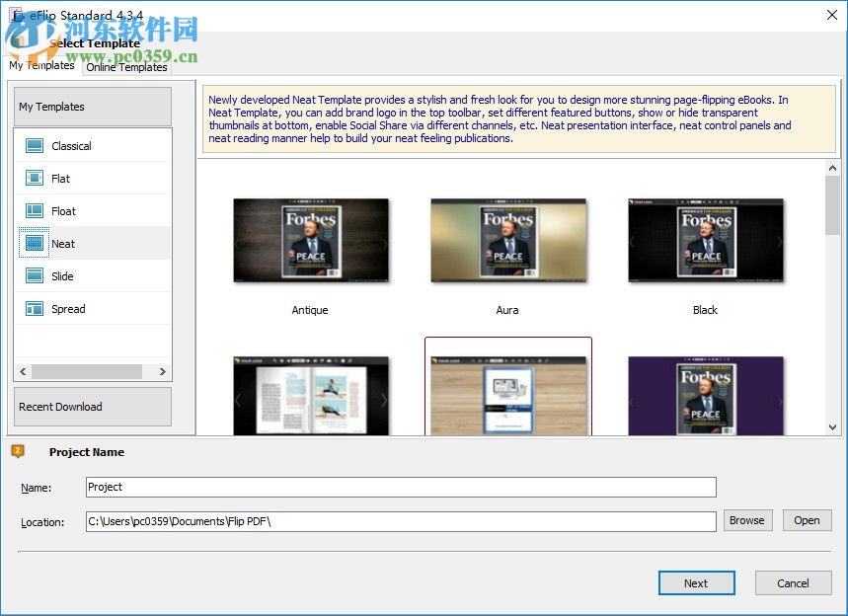This screenshot has width=848, height=616.
Task: Choose the Float template icon
Action: 35,210
